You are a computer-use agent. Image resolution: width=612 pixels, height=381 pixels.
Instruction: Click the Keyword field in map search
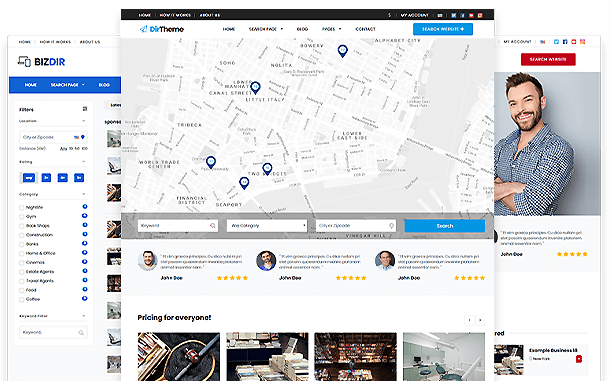[178, 226]
